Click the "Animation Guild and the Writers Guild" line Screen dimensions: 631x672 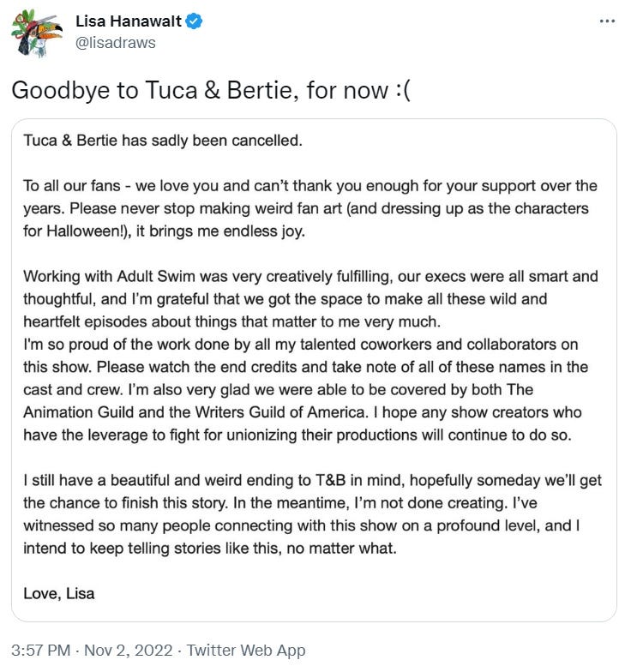(303, 412)
